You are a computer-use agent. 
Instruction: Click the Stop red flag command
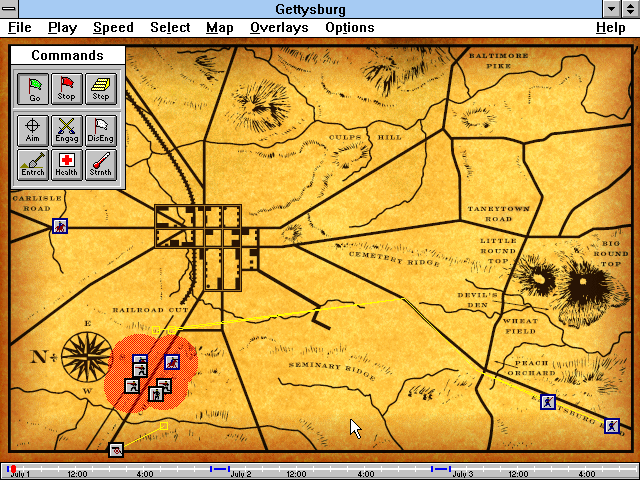click(x=67, y=89)
